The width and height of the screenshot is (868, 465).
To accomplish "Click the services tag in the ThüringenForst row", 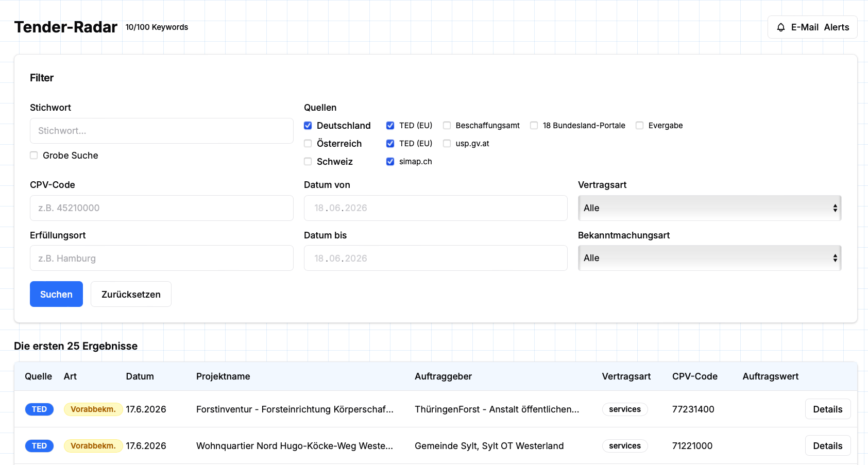I will 625,409.
